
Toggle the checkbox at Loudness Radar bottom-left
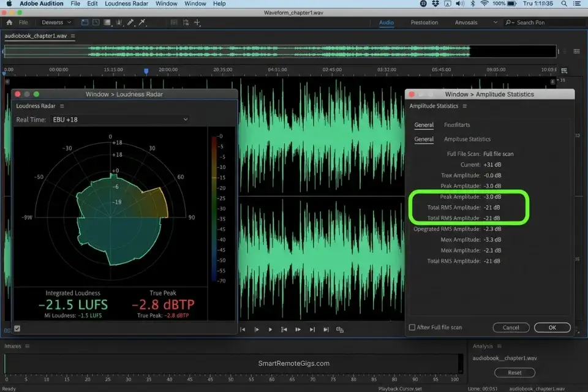(x=17, y=328)
